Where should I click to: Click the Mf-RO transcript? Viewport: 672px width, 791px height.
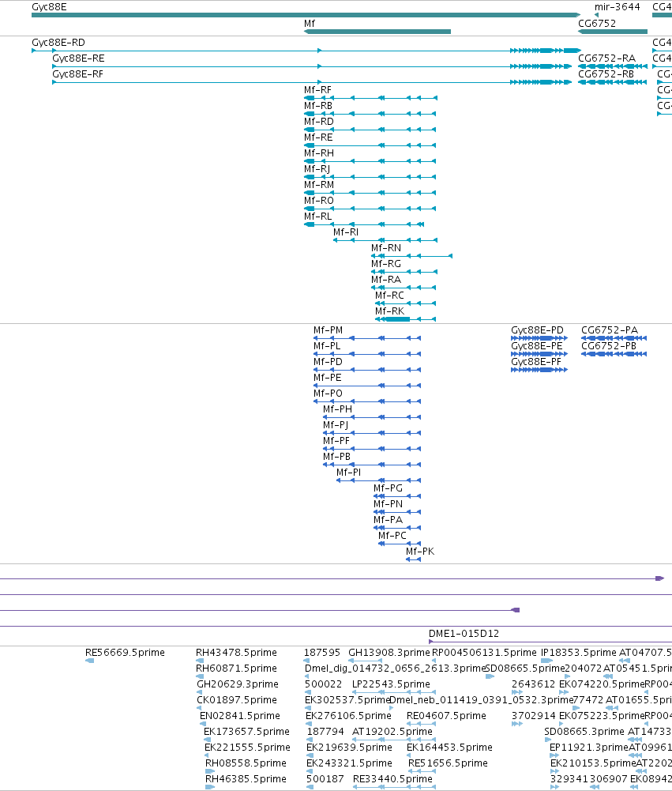[370, 209]
